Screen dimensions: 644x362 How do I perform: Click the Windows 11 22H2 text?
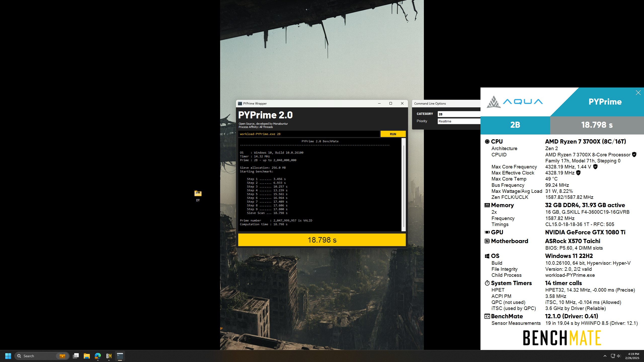click(x=569, y=256)
